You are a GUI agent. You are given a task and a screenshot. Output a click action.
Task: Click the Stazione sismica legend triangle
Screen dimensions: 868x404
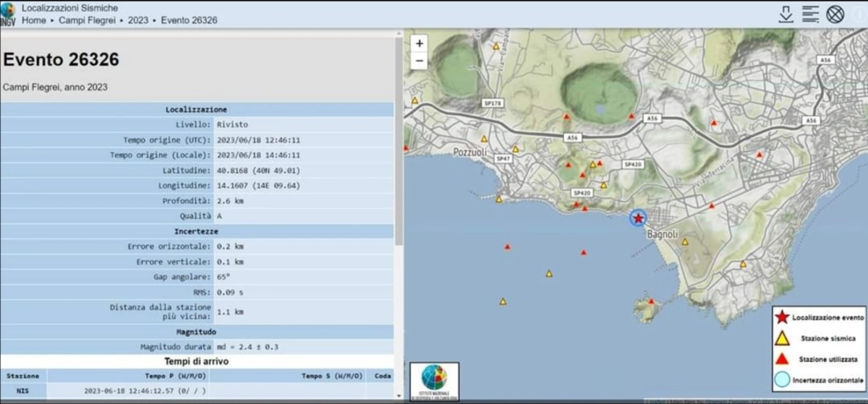point(781,338)
